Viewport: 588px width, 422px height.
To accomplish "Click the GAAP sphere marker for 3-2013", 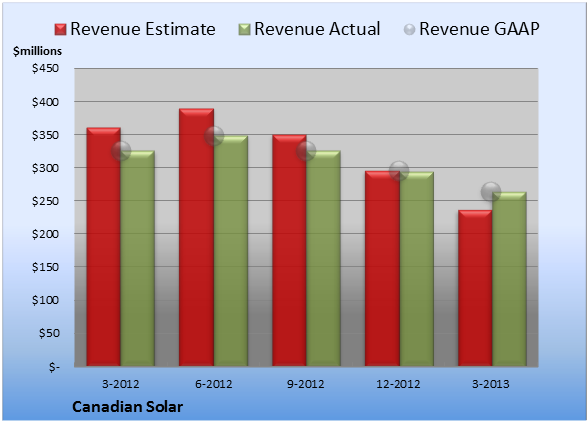I will (x=491, y=192).
